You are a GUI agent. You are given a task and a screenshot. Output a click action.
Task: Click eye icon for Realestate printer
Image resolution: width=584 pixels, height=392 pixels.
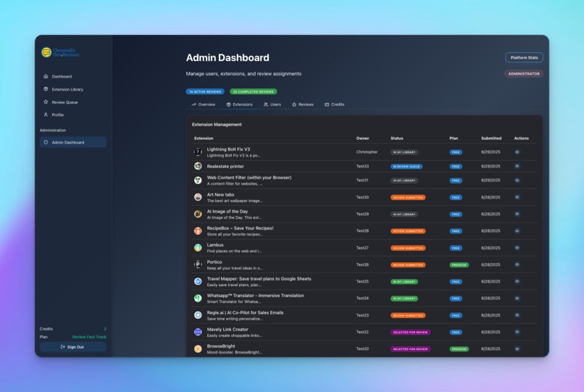click(x=517, y=166)
